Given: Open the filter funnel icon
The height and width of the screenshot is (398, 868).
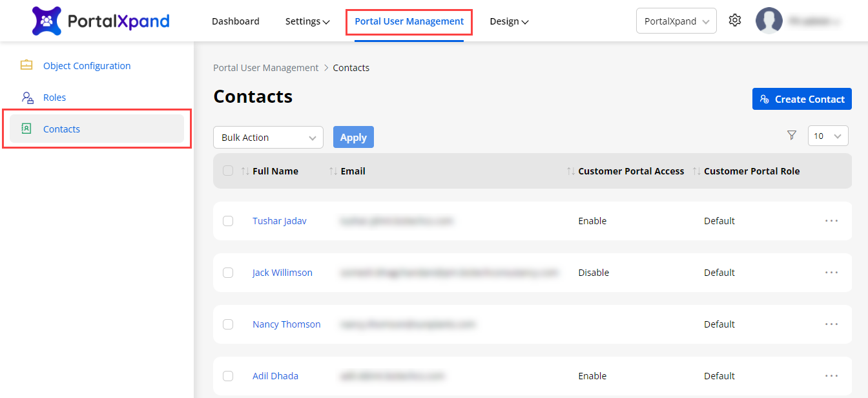Looking at the screenshot, I should [x=792, y=136].
